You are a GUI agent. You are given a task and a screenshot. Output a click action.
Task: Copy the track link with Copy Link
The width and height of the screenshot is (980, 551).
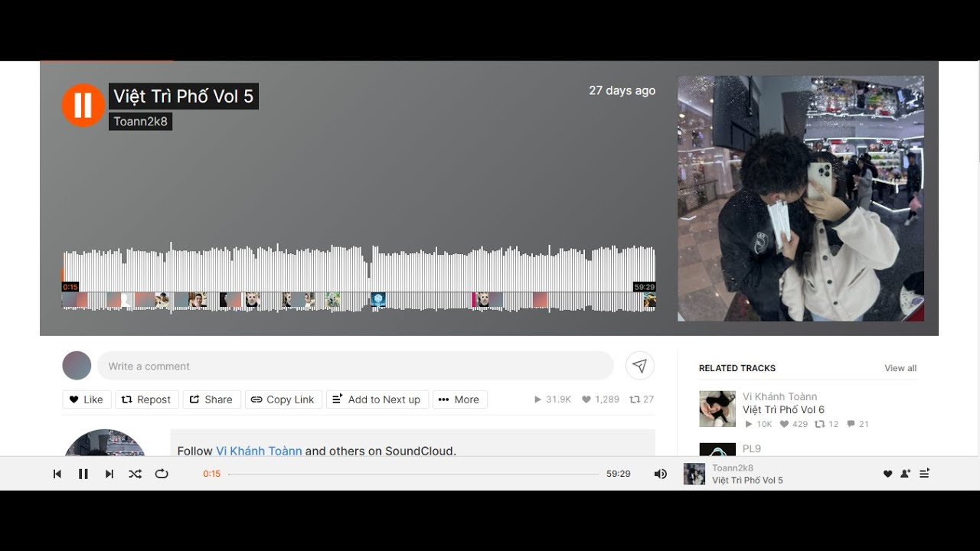click(283, 399)
